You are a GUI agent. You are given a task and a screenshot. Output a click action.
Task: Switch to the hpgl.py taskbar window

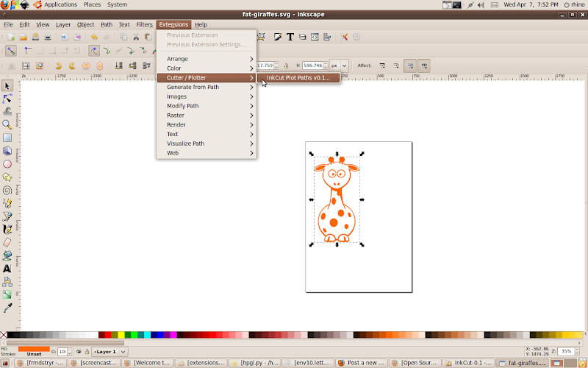tap(254, 363)
